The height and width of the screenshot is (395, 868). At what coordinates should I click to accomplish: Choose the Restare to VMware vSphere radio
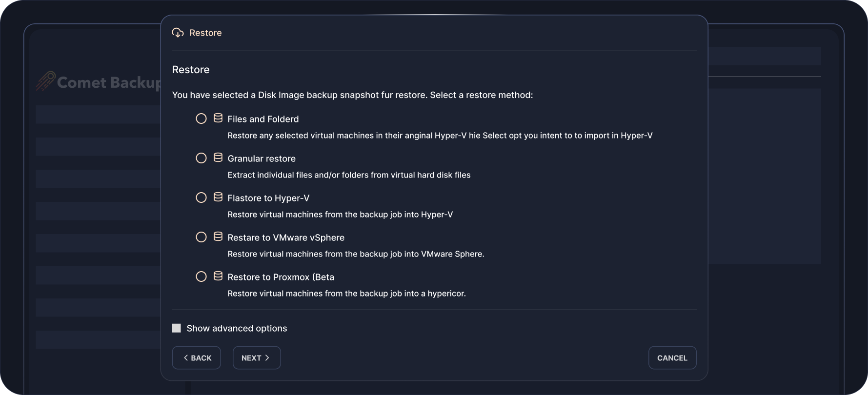coord(201,237)
